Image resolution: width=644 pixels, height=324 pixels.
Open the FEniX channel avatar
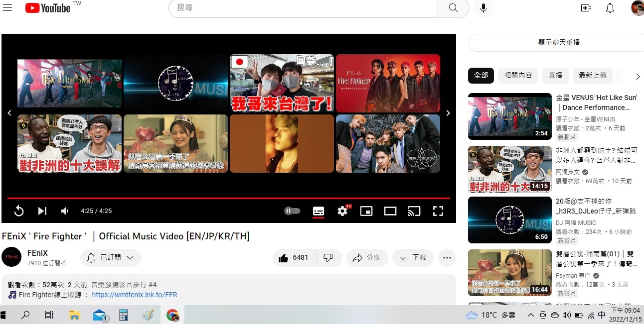(x=11, y=257)
